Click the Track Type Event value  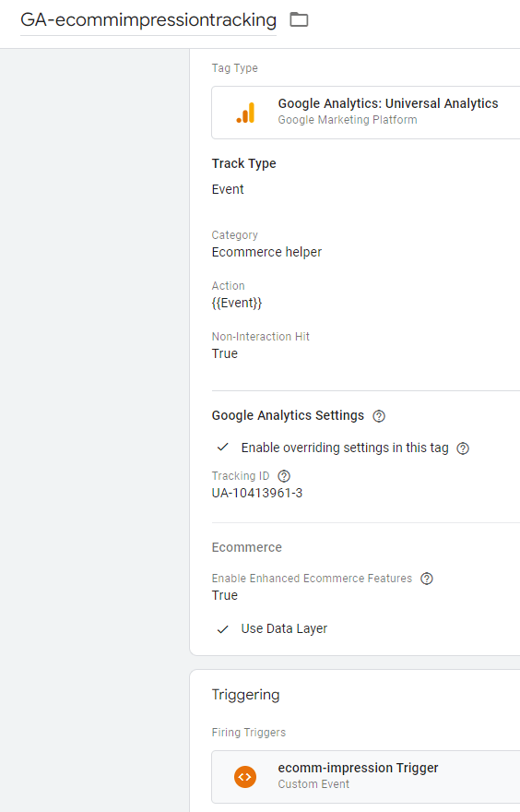tap(228, 189)
